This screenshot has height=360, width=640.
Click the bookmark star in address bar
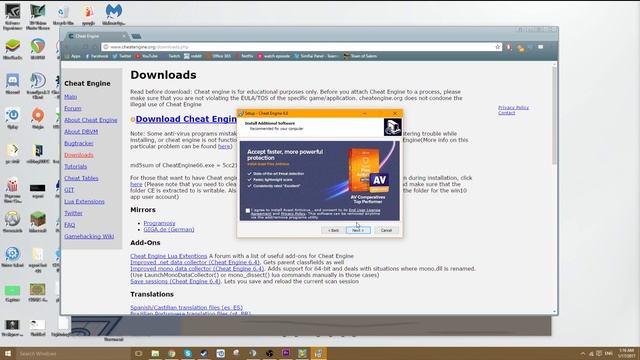point(498,47)
